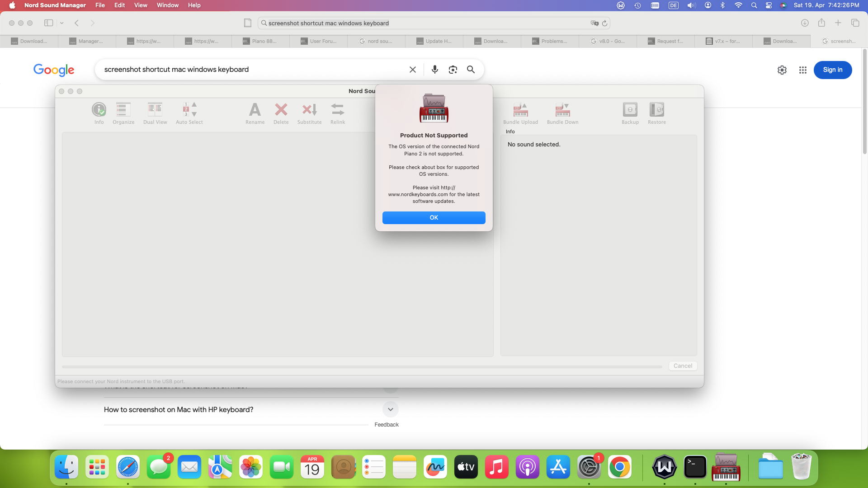Reload the page in Safari

(x=604, y=23)
